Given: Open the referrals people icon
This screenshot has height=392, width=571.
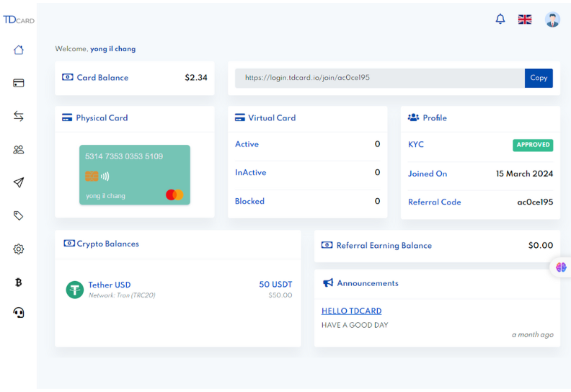Looking at the screenshot, I should [19, 149].
